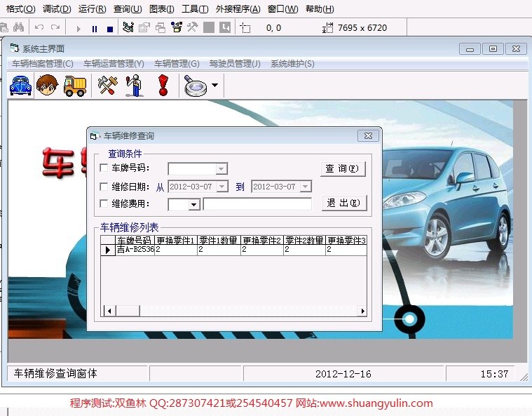
Task: Click the 系统主界面 window title icon
Action: [14, 48]
